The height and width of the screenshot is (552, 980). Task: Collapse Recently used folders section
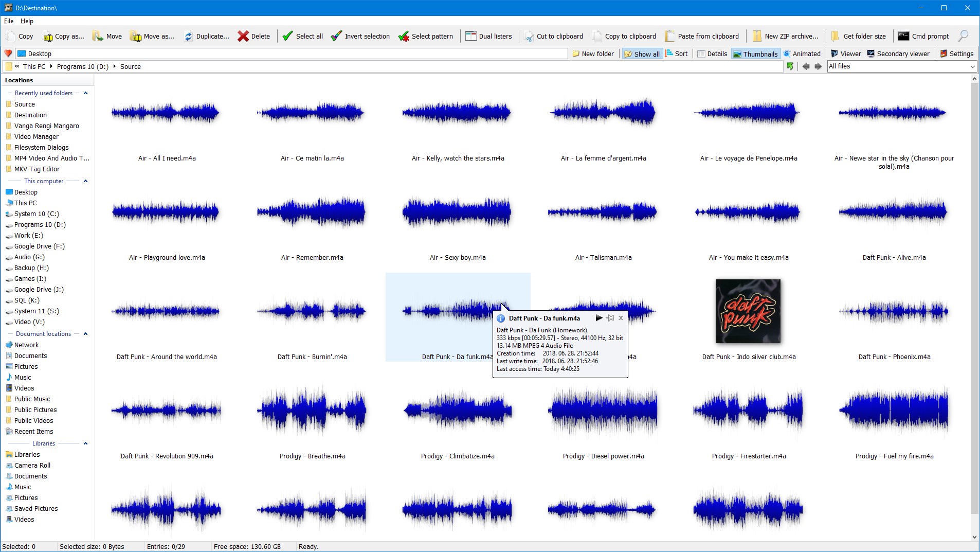[x=85, y=93]
